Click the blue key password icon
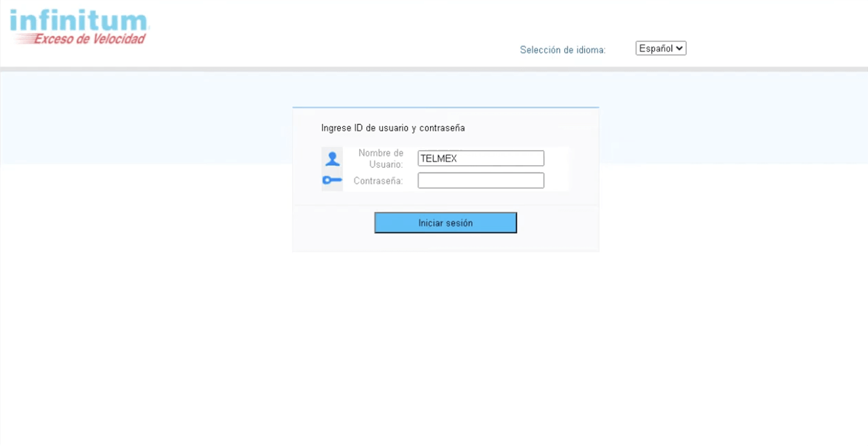This screenshot has height=446, width=868. click(332, 180)
